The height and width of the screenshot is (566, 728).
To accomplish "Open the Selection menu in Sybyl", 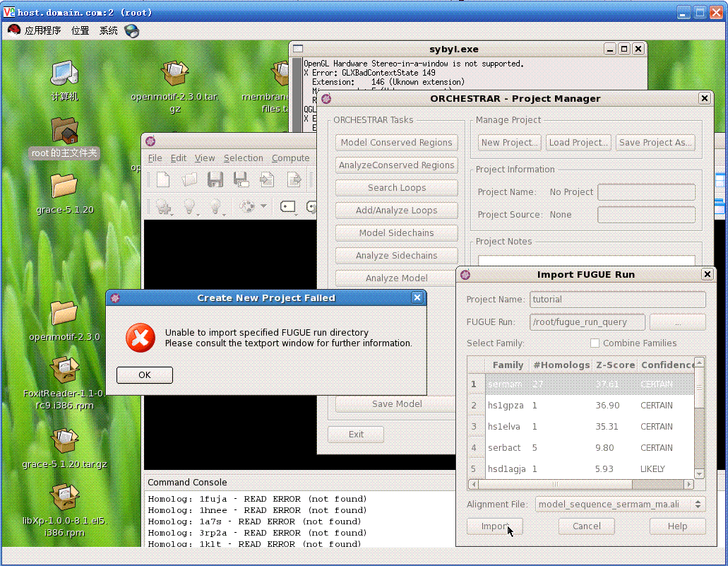I will (244, 158).
